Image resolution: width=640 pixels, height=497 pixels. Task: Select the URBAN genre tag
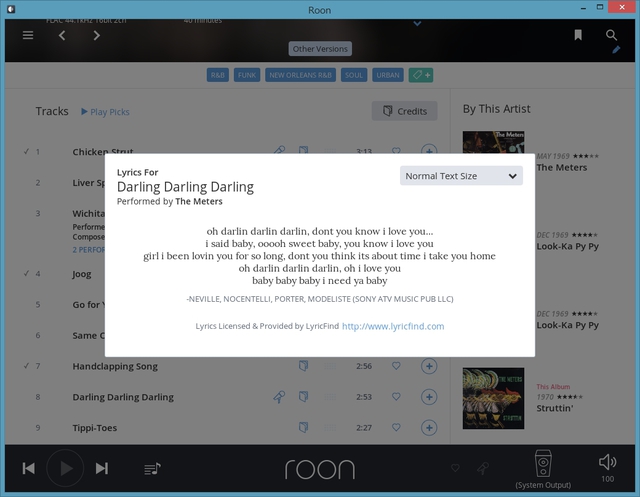tap(388, 75)
